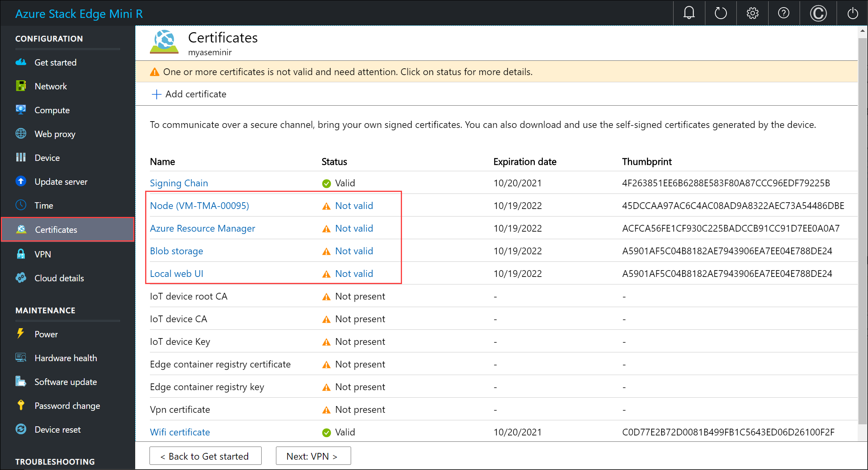The image size is (868, 470).
Task: Select Cloud details from sidebar menu
Action: (60, 277)
